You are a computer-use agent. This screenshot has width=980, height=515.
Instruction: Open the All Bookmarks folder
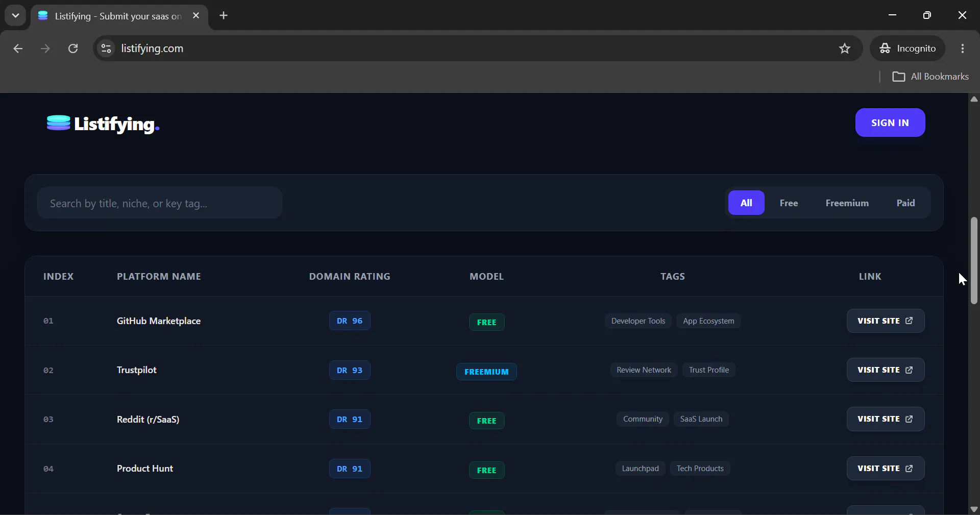[930, 77]
